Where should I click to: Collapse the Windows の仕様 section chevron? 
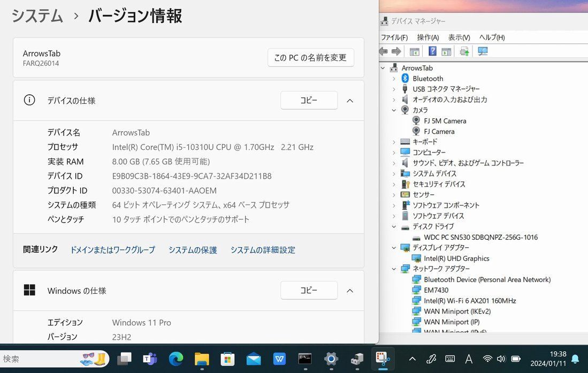point(350,291)
